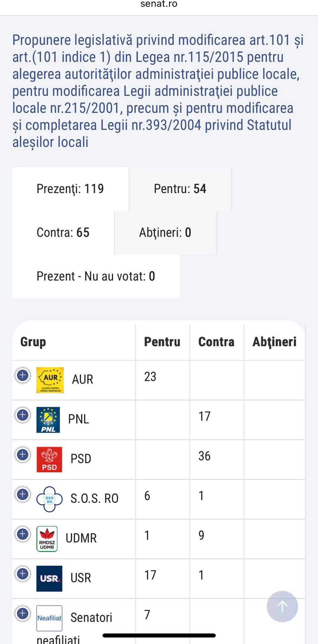Image resolution: width=318 pixels, height=644 pixels.
Task: Expand the PSD group votes
Action: pyautogui.click(x=23, y=454)
